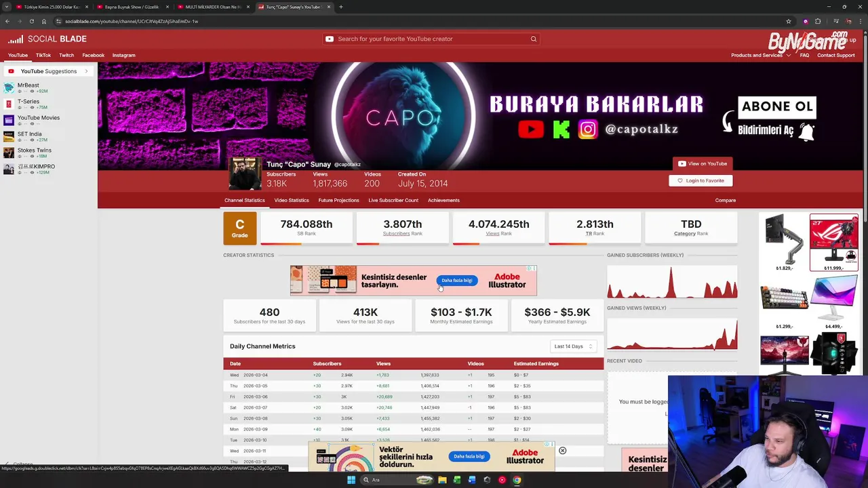Open the browser home page icon
Viewport: 868px width, 488px height.
coord(43,21)
